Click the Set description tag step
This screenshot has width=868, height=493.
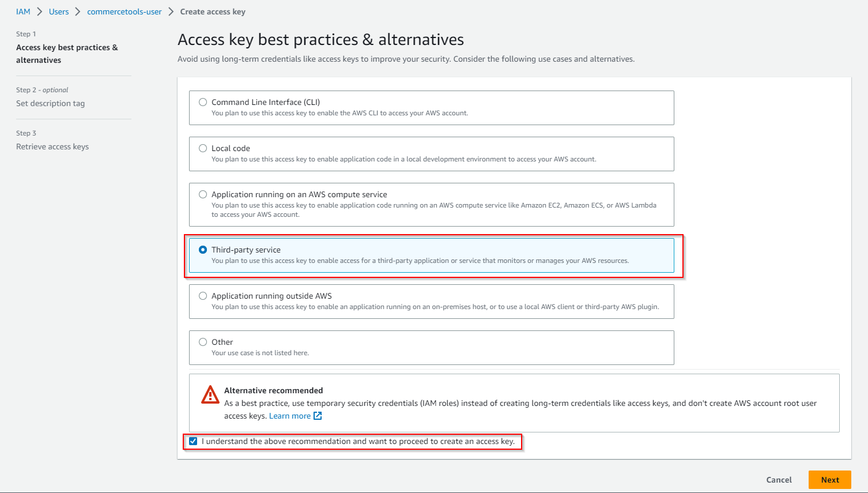(50, 103)
